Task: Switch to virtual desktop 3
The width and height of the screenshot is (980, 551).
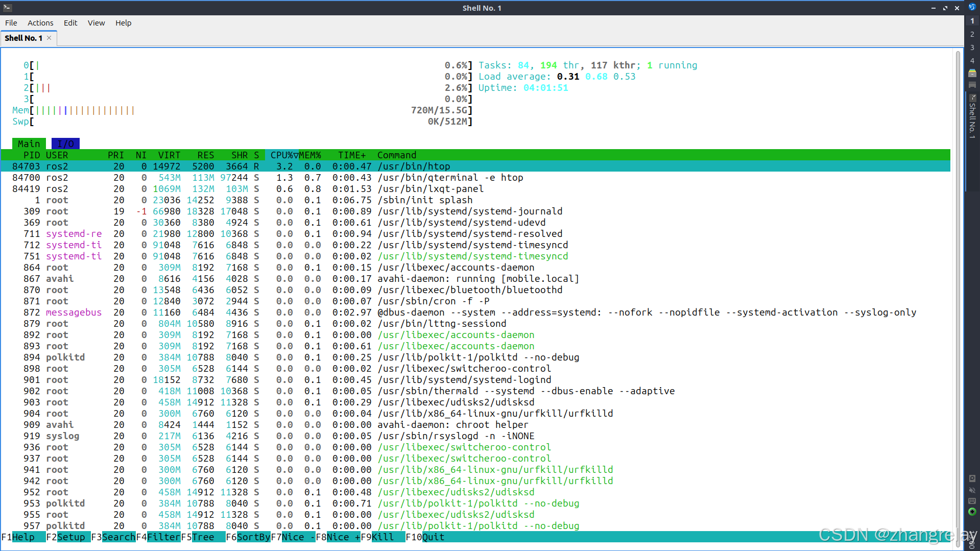Action: click(972, 47)
